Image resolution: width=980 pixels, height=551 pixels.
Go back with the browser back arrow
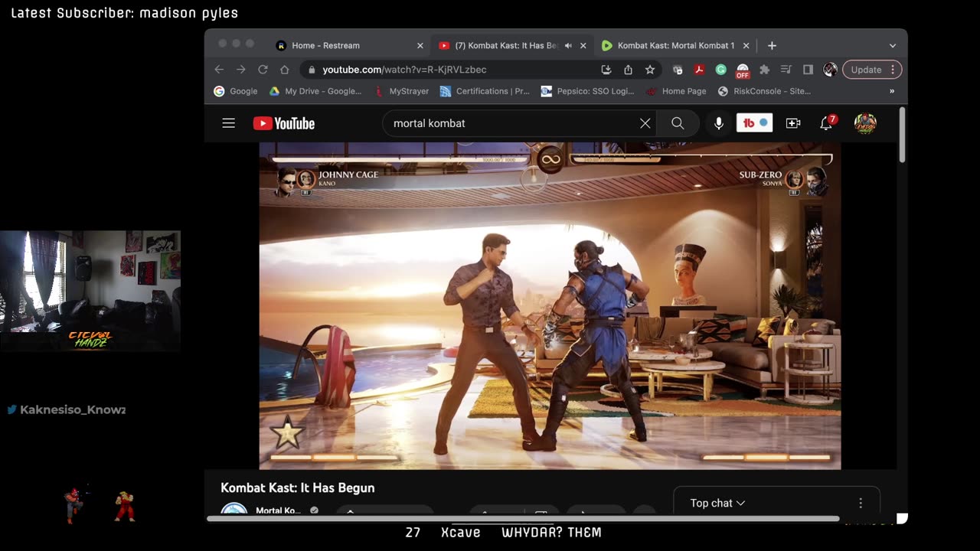(219, 70)
